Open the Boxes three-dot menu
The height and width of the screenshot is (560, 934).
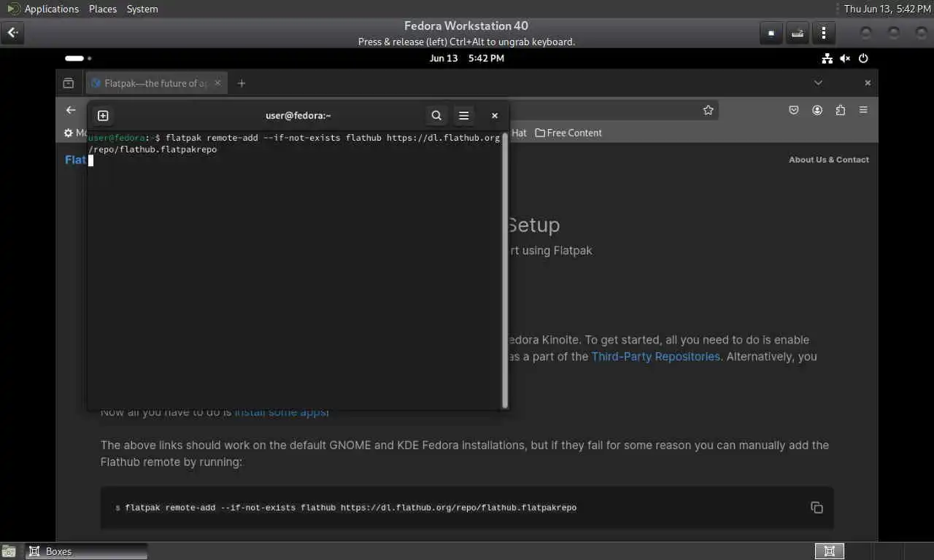click(824, 33)
